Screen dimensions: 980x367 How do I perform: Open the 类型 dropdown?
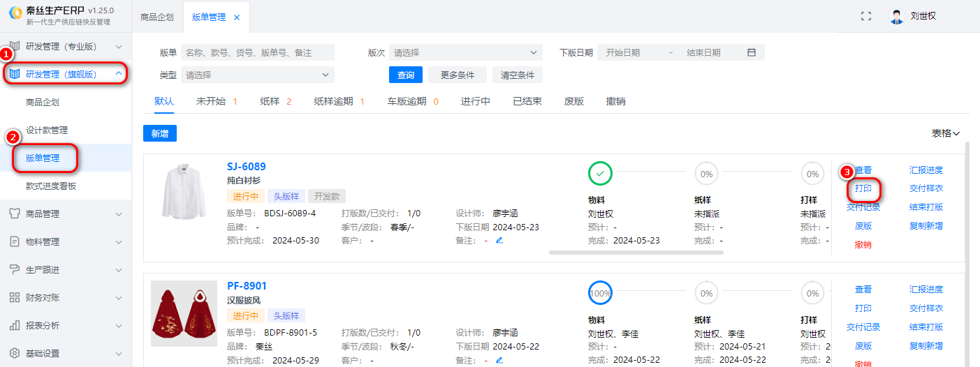[x=257, y=75]
